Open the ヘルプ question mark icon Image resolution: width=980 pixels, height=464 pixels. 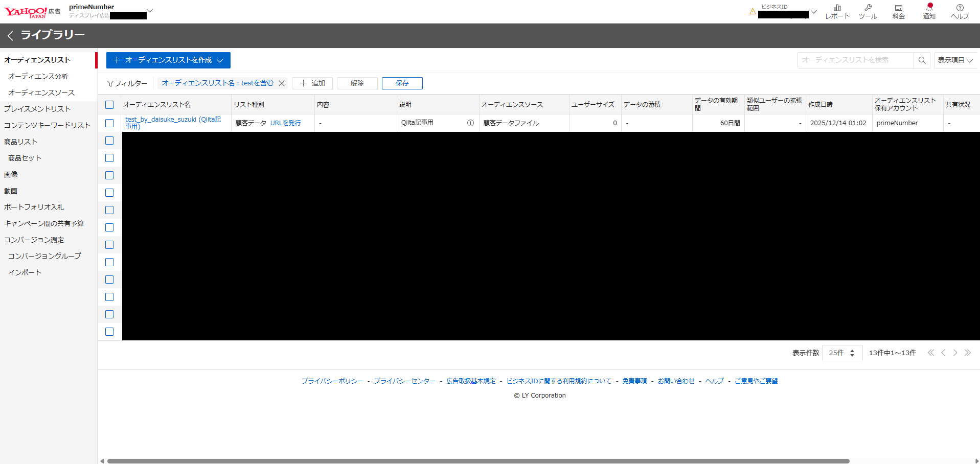[x=960, y=12]
